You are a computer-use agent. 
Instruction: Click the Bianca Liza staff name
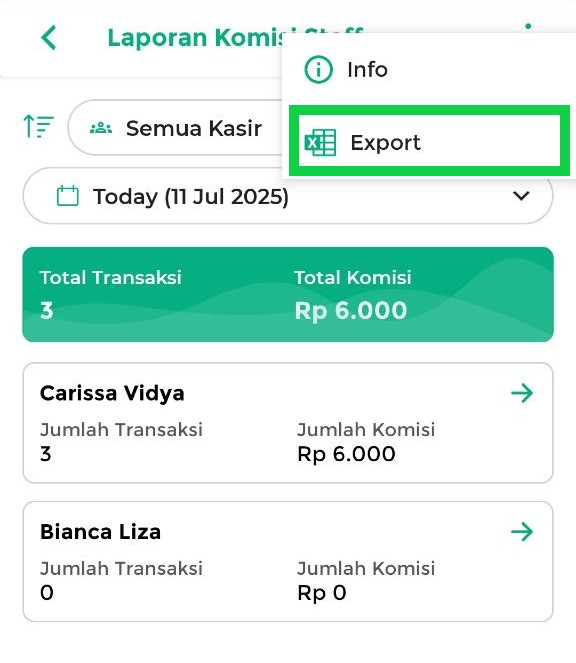tap(100, 532)
